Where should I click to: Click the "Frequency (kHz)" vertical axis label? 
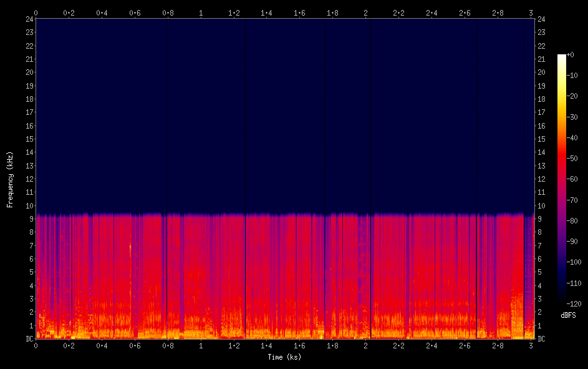(10, 179)
